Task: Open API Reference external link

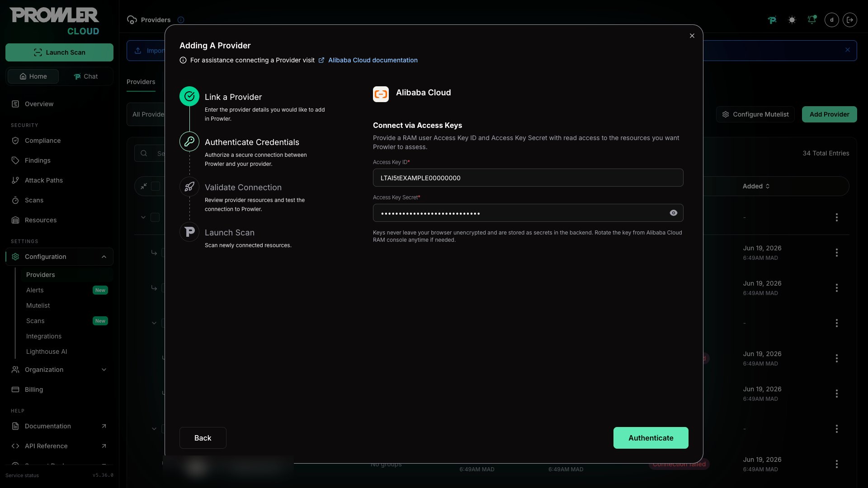Action: coord(59,446)
